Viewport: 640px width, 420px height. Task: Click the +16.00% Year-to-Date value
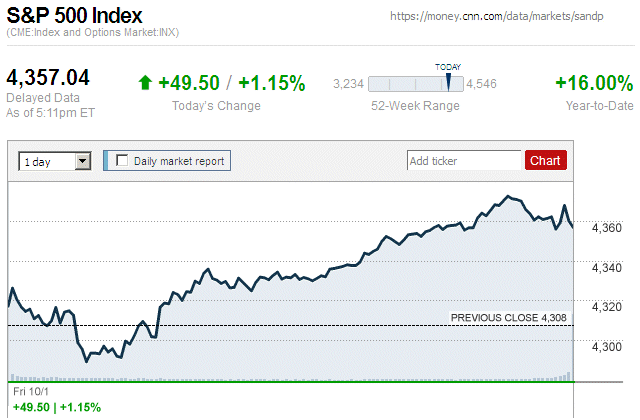(594, 83)
